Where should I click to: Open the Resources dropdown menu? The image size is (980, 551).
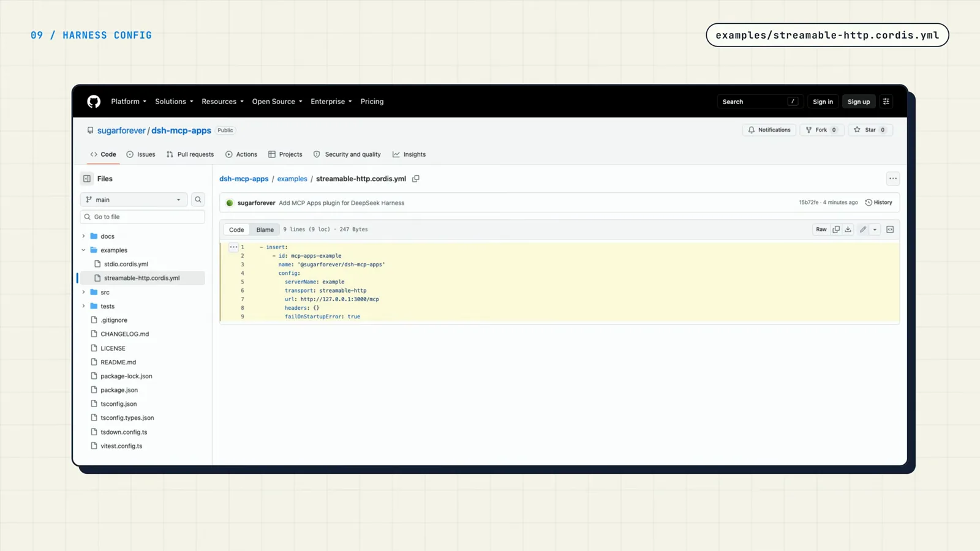click(222, 102)
